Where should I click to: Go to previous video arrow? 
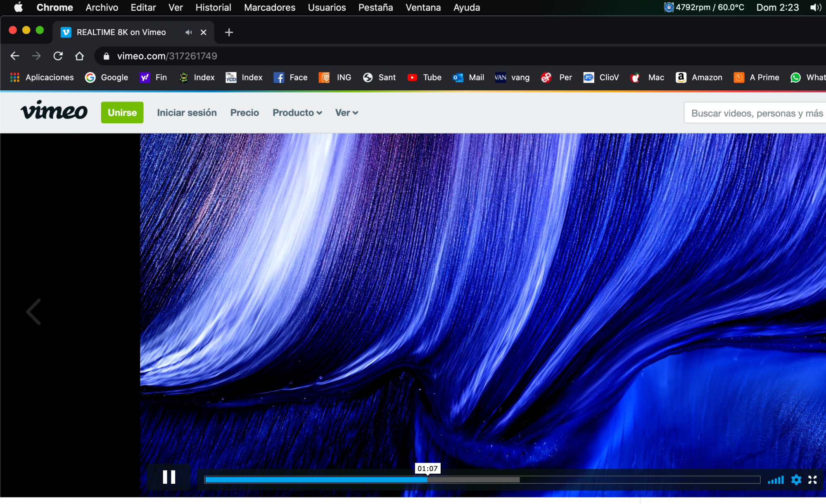pos(34,312)
